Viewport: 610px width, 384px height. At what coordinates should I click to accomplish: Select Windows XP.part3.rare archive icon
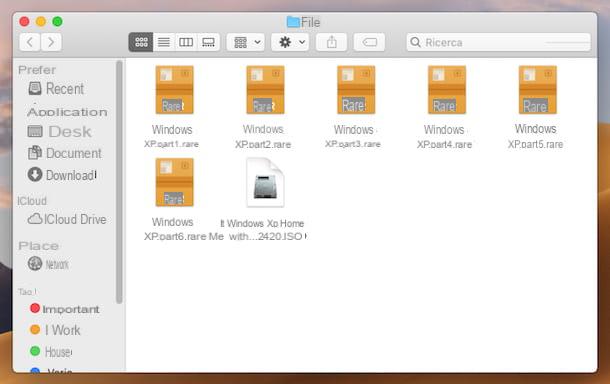(x=356, y=90)
